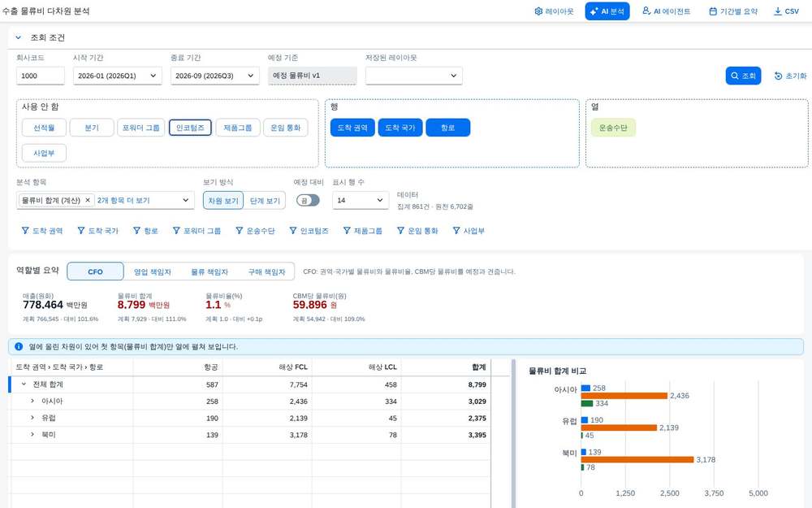Collapse the 조회 조건 section
Image resolution: width=812 pixels, height=508 pixels.
[18, 37]
